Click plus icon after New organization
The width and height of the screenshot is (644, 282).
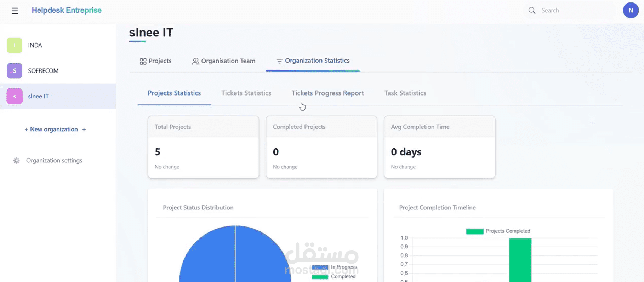(84, 130)
